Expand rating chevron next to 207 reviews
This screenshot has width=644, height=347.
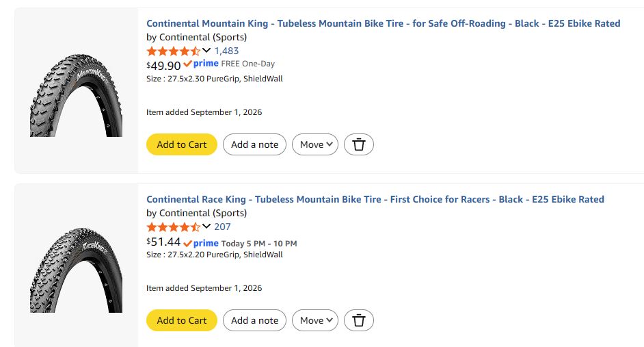206,227
